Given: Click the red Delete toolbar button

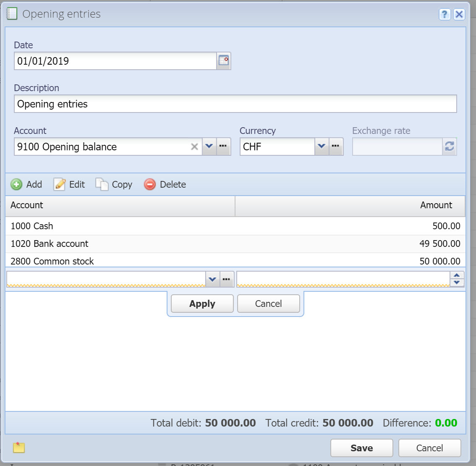Looking at the screenshot, I should [165, 184].
